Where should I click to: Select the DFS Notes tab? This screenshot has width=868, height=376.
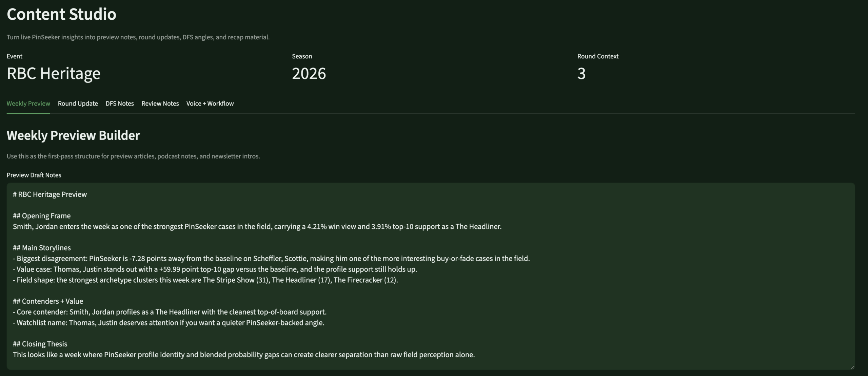pyautogui.click(x=119, y=104)
